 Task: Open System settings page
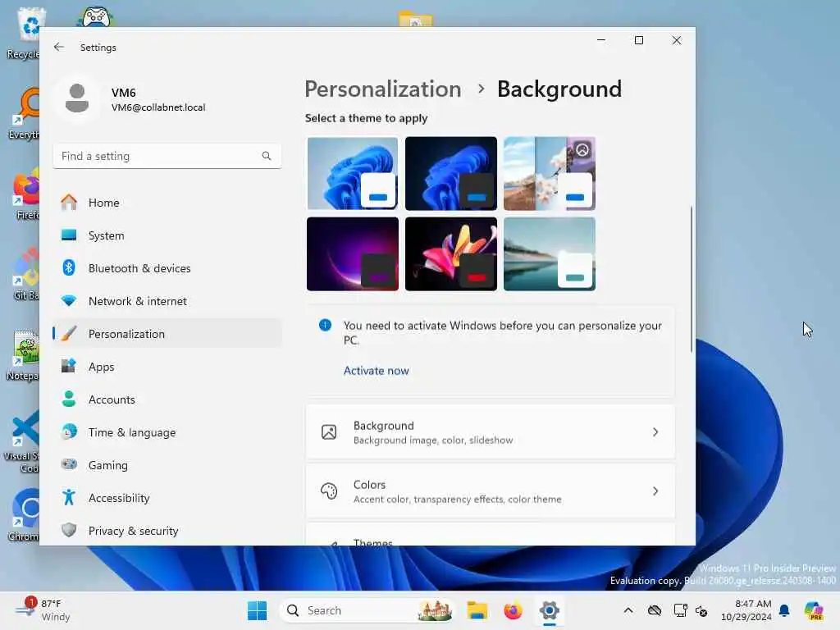pos(167,235)
